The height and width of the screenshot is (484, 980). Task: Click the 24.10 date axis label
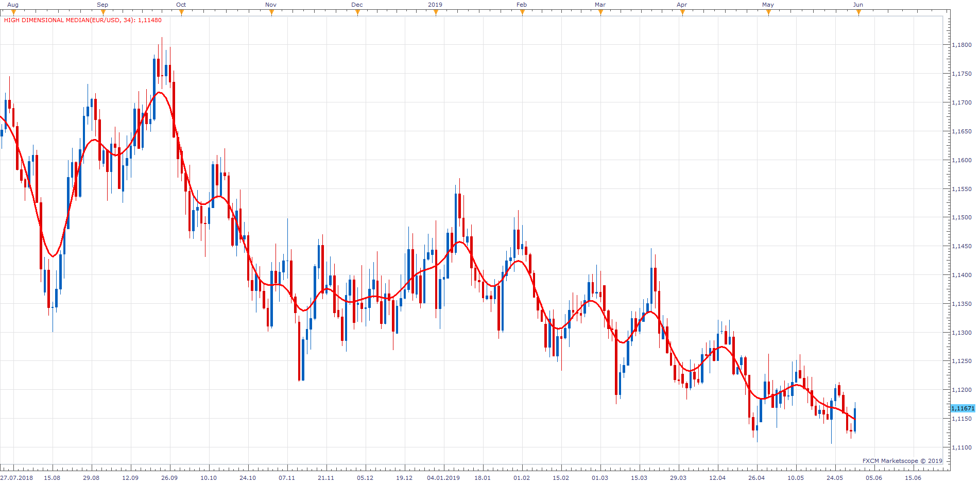pos(248,478)
